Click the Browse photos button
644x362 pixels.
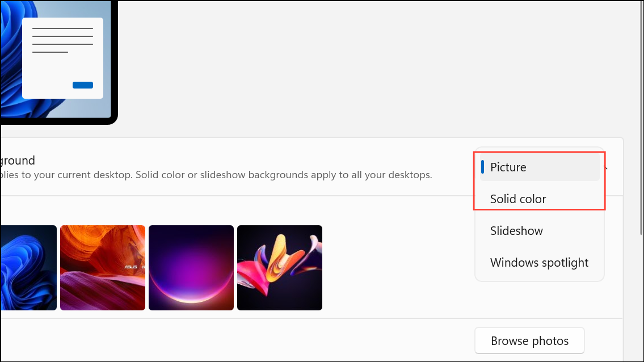click(x=529, y=340)
